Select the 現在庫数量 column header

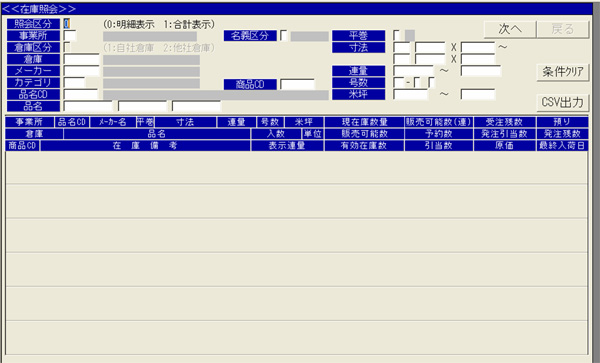pos(364,122)
